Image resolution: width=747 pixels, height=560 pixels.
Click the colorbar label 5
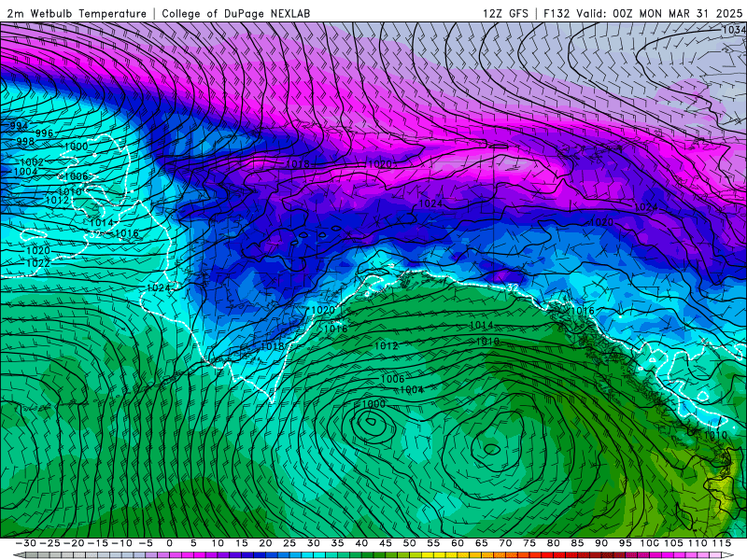[x=193, y=543]
